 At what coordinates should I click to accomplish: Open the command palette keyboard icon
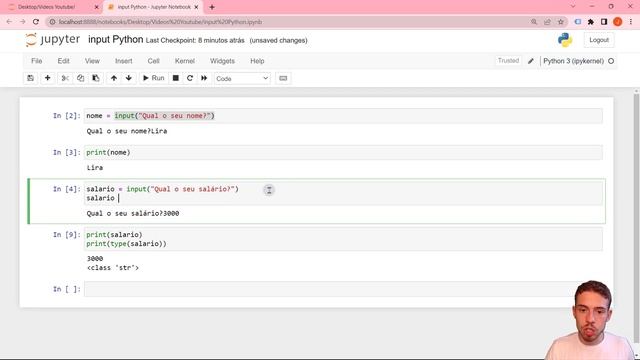point(283,78)
